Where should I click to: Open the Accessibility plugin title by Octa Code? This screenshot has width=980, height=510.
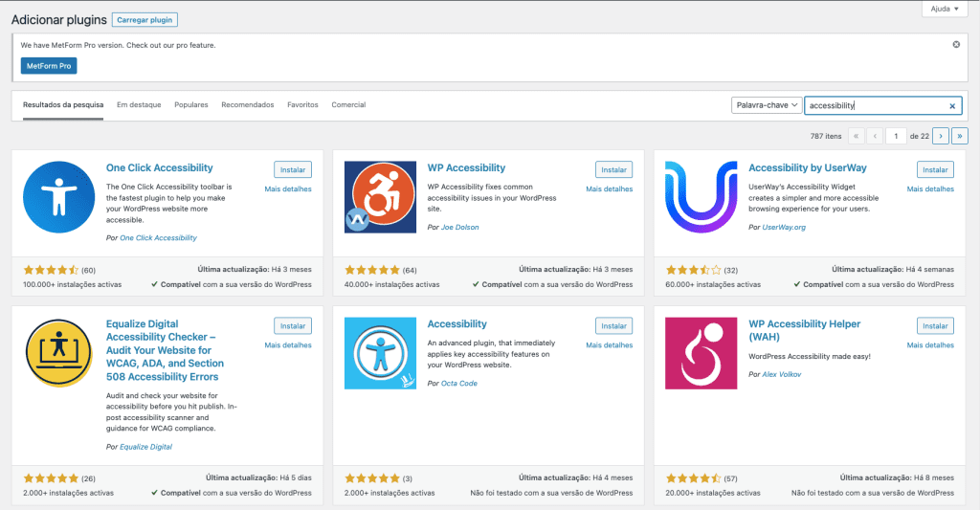(457, 323)
